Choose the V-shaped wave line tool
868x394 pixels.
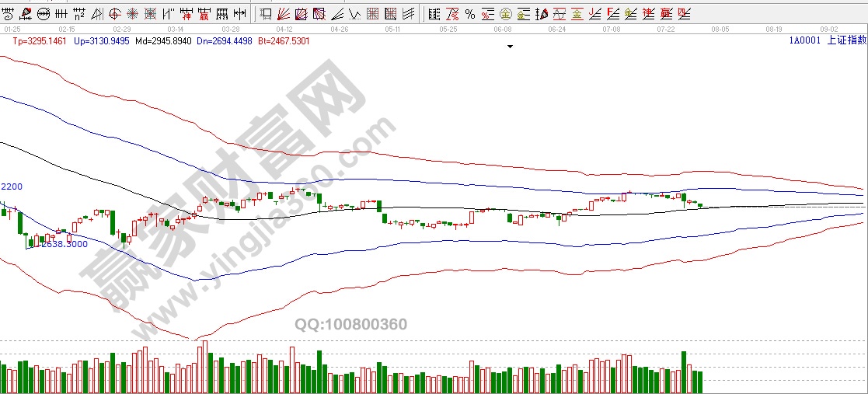(x=354, y=13)
